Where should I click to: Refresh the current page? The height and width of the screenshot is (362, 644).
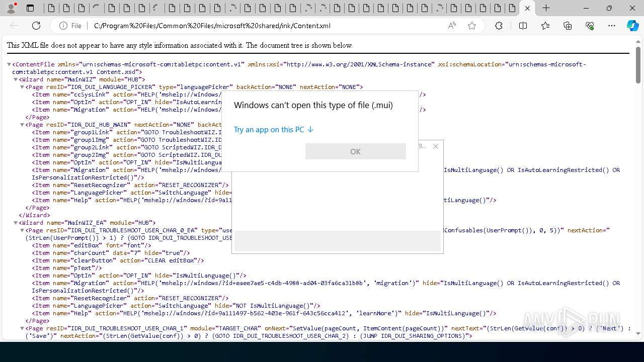[x=36, y=26]
